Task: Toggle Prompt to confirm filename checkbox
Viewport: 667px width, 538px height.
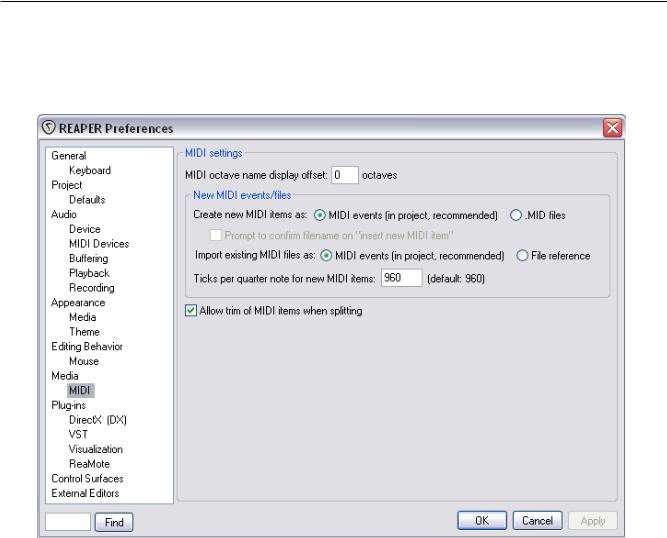Action: pos(216,235)
